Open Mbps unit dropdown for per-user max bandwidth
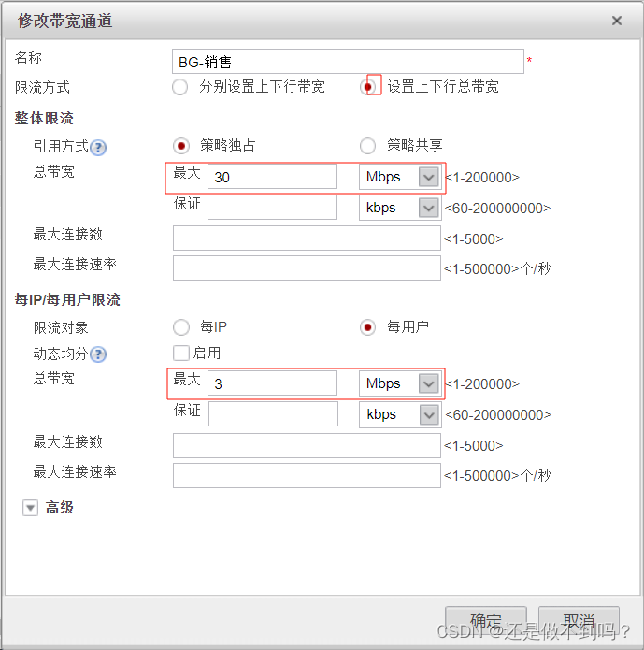This screenshot has height=650, width=644. pos(399,383)
